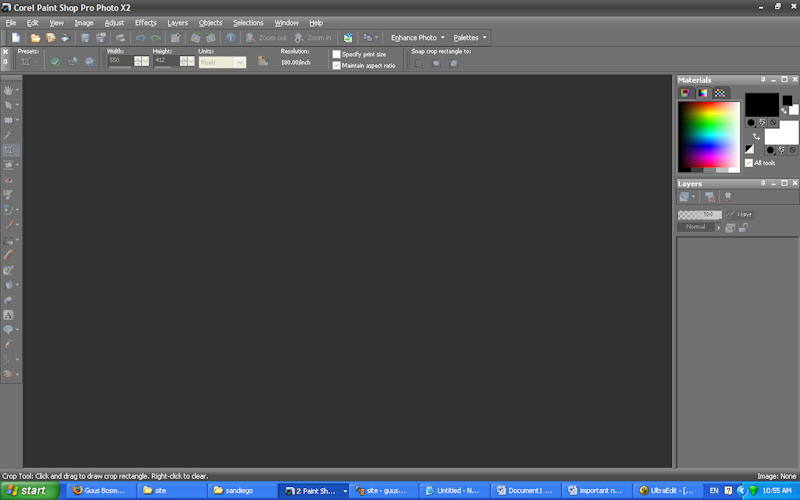Select the Selection marquee tool
This screenshot has width=800, height=500.
(8, 120)
